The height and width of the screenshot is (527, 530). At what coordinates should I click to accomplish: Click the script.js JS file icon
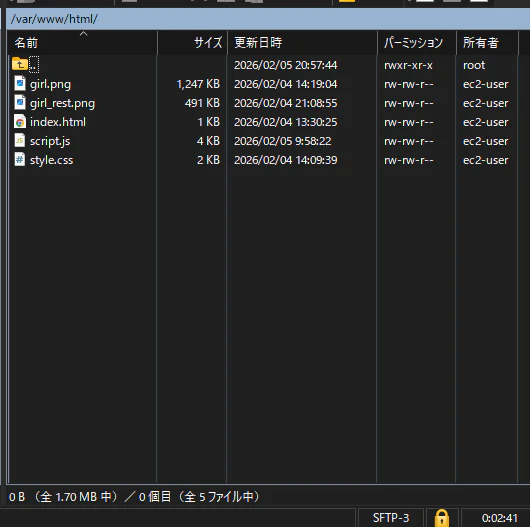coord(20,140)
